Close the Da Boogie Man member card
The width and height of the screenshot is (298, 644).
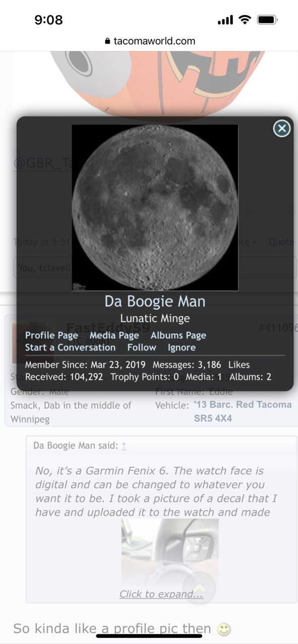tap(281, 128)
